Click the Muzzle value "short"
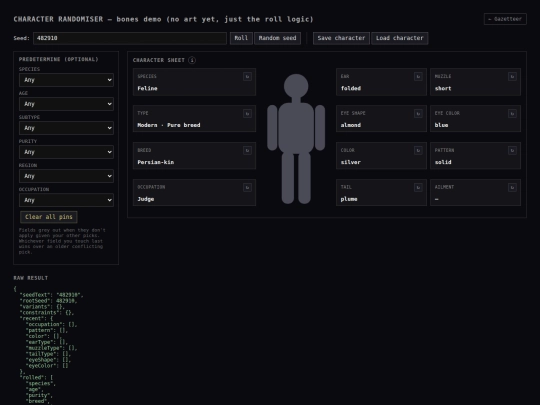 (443, 89)
